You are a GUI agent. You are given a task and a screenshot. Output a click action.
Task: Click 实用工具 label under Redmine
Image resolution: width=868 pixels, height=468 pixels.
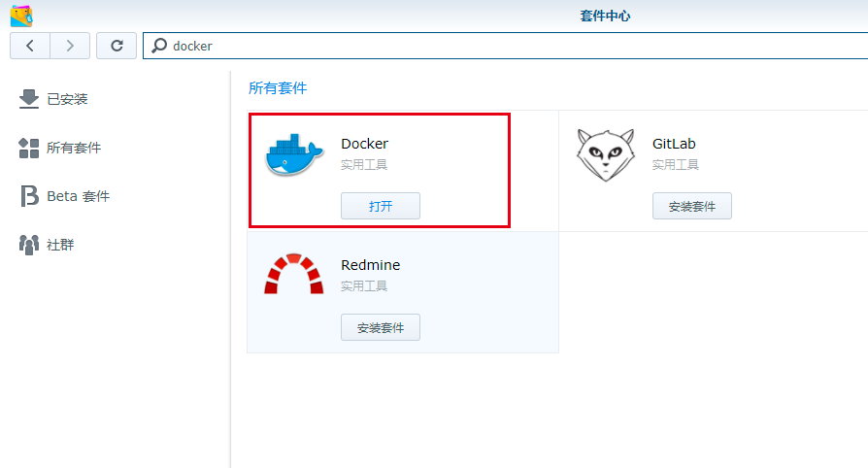364,285
